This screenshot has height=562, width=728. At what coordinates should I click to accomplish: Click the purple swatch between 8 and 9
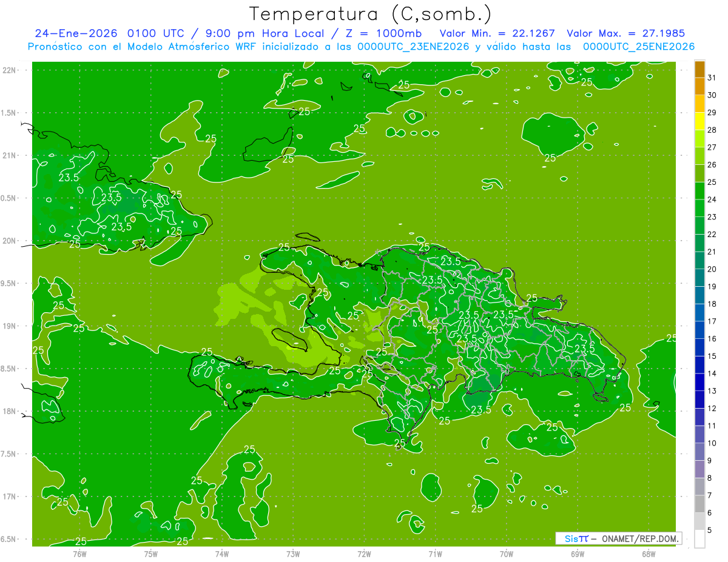coord(700,469)
